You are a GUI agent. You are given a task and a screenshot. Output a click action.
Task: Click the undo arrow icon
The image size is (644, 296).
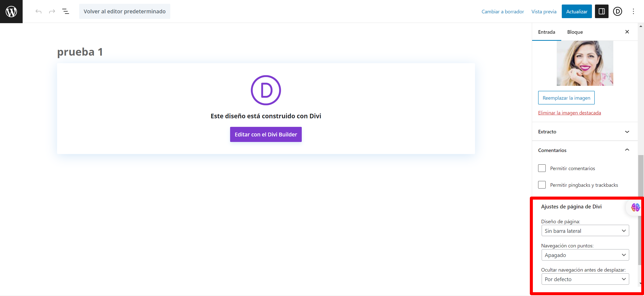click(x=38, y=11)
